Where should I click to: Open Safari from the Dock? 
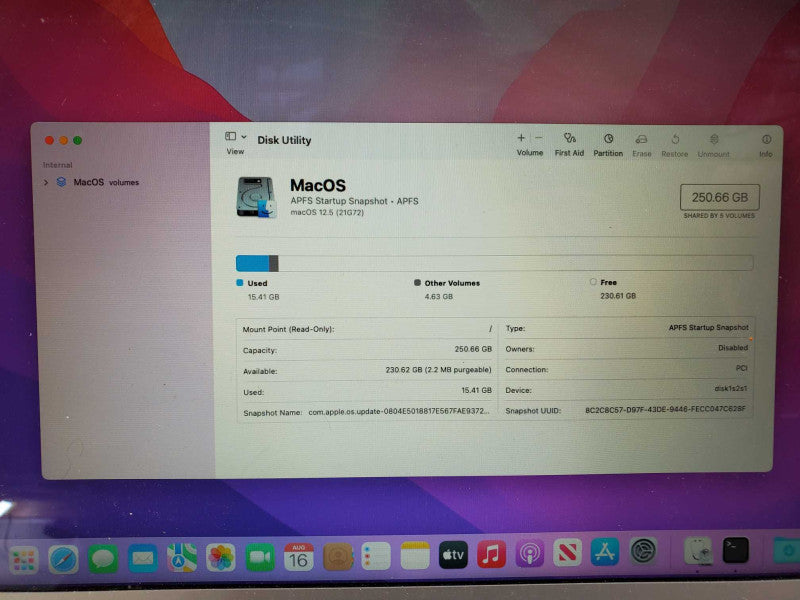point(63,559)
